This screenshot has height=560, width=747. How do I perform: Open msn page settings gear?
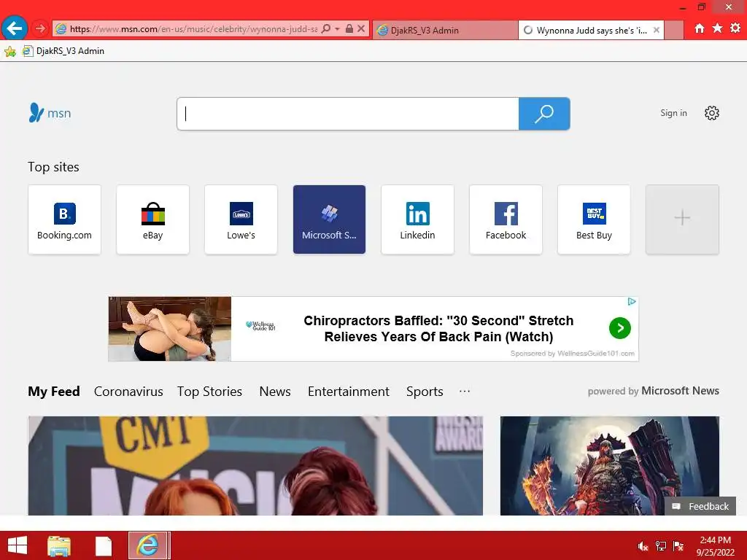click(x=712, y=113)
